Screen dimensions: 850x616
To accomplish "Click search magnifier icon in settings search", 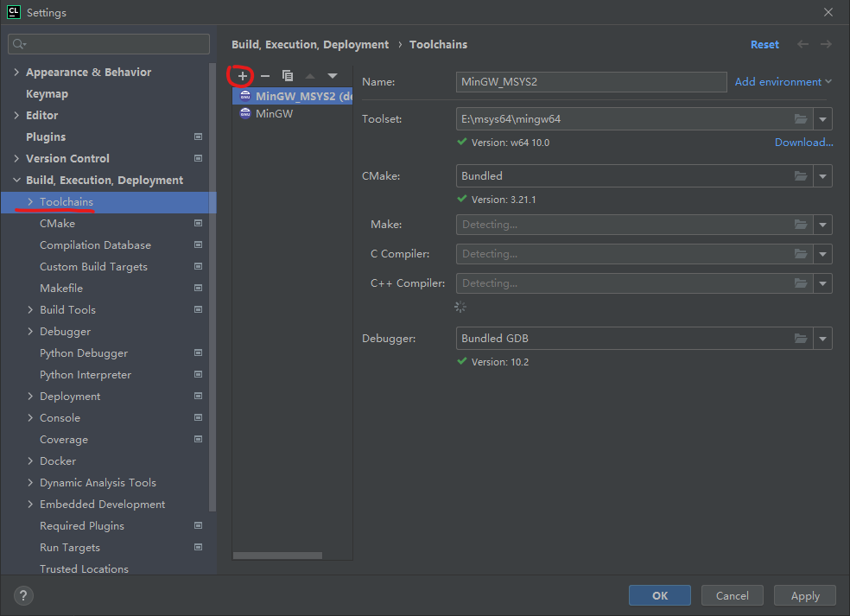I will point(20,44).
